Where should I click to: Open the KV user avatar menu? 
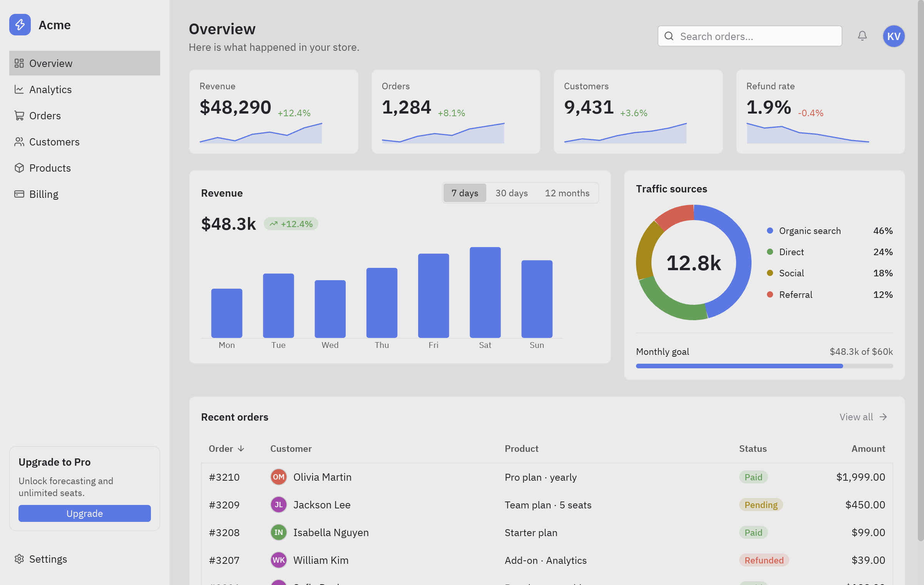(x=894, y=36)
